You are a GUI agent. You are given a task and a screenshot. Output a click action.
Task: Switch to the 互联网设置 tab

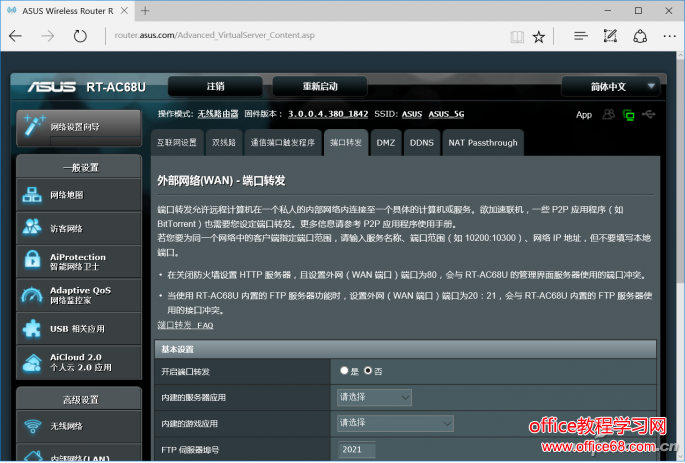pyautogui.click(x=177, y=142)
